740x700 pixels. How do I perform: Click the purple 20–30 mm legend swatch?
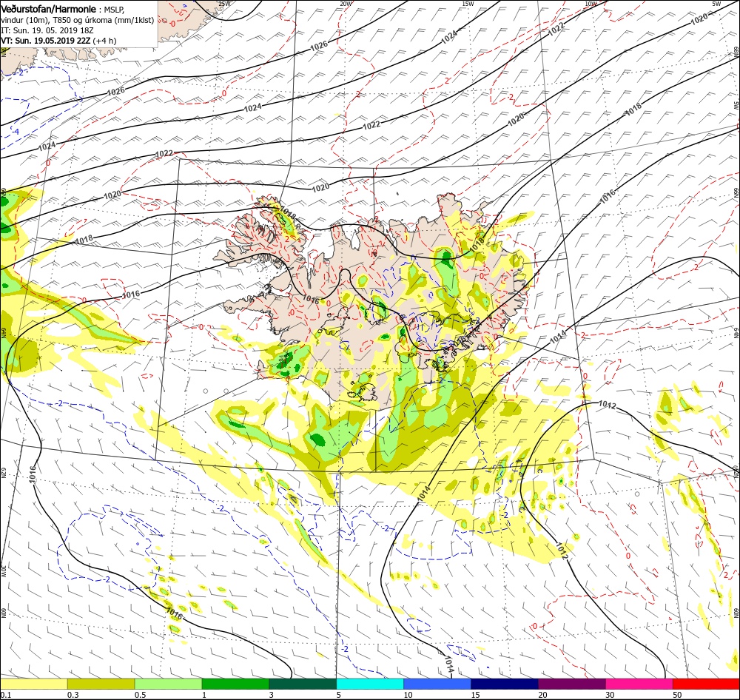pyautogui.click(x=571, y=684)
